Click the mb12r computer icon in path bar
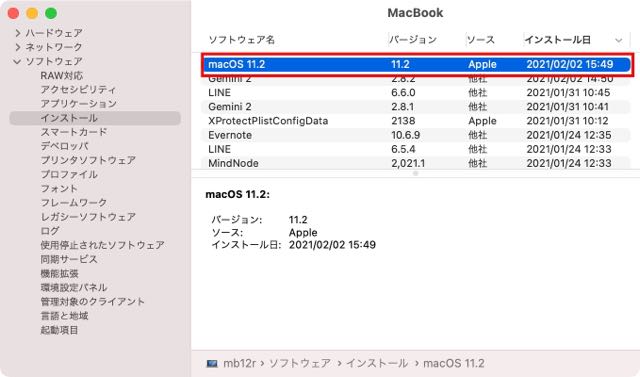This screenshot has width=640, height=377. pos(212,363)
